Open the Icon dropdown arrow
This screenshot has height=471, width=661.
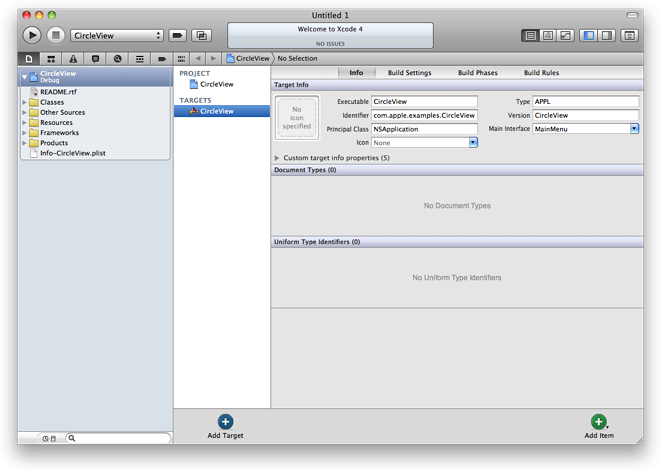point(473,143)
